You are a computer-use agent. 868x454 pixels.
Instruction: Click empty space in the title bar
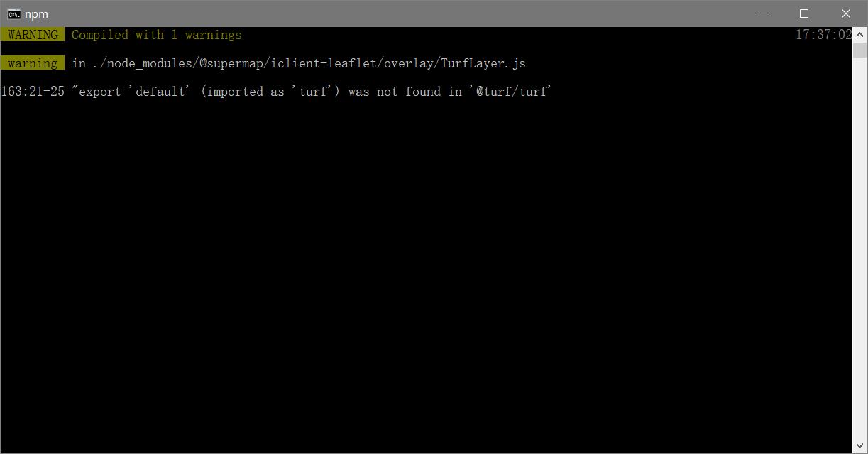(390, 13)
